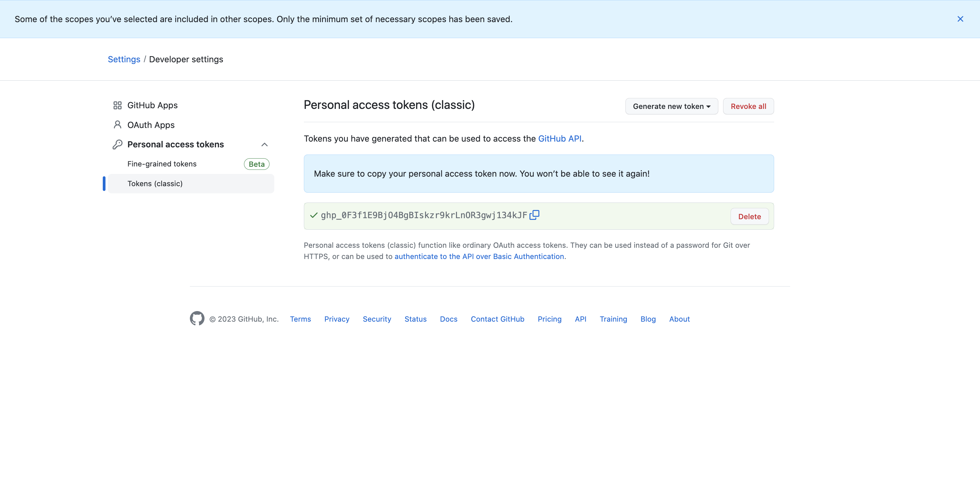The image size is (980, 501).
Task: Click the Personal access tokens (classic) heading
Action: (x=389, y=105)
